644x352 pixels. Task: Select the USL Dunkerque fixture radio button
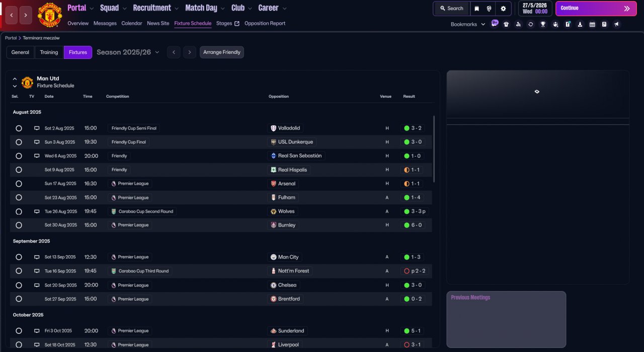19,142
